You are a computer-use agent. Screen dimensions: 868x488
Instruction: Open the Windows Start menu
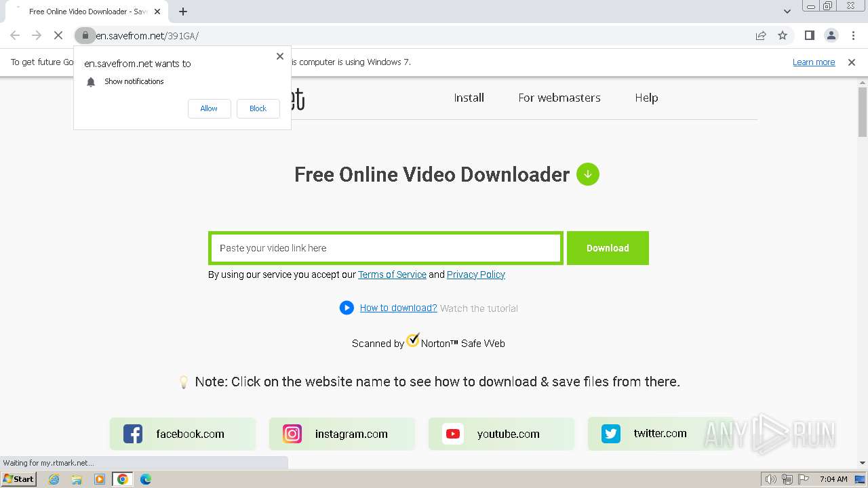[x=18, y=479]
